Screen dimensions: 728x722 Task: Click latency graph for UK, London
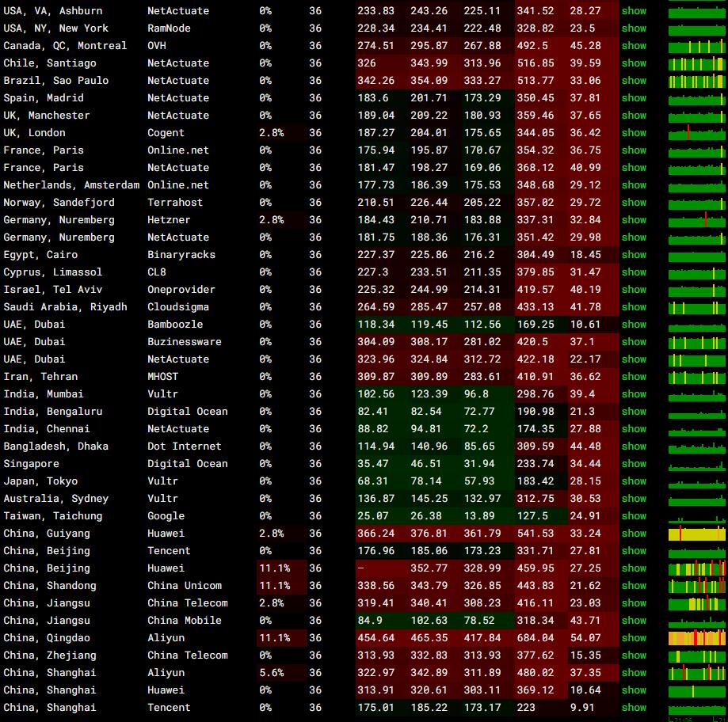point(696,133)
